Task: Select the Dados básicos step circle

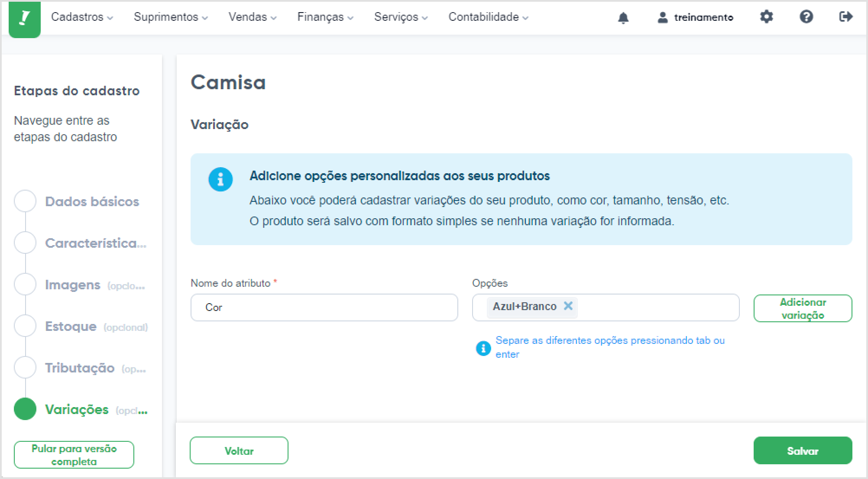Action: tap(25, 201)
